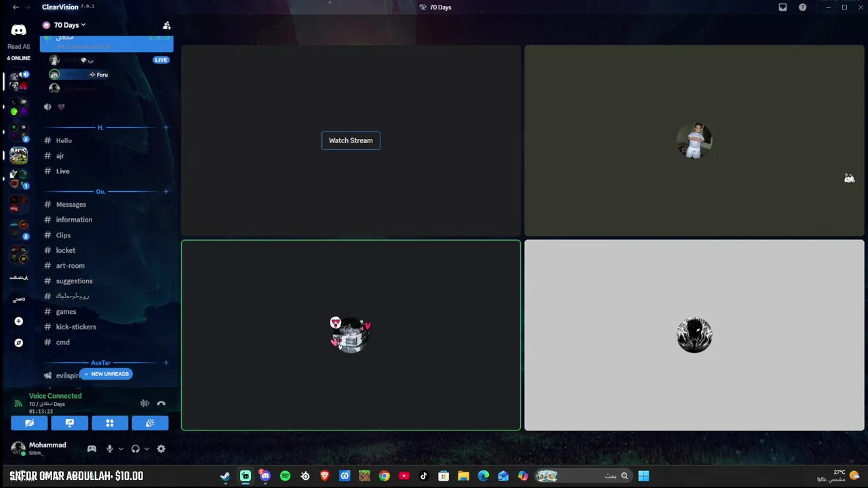Open TikTok from the taskbar
This screenshot has width=868, height=488.
coord(424,476)
